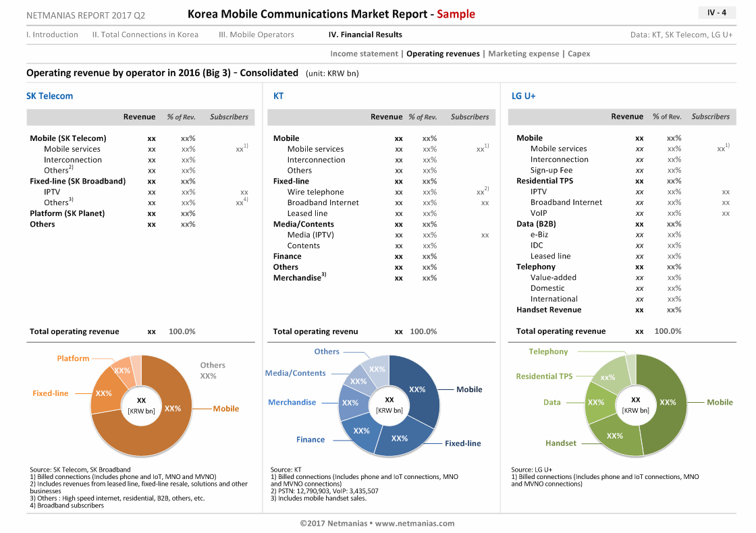Click the blue KT column heading
Viewport: 756px width, 533px height.
pos(278,96)
